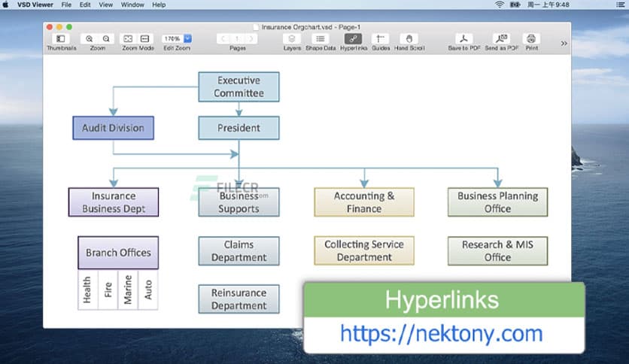Click the nektony.com hyperlink
Viewport: 629px width, 364px height.
click(441, 332)
